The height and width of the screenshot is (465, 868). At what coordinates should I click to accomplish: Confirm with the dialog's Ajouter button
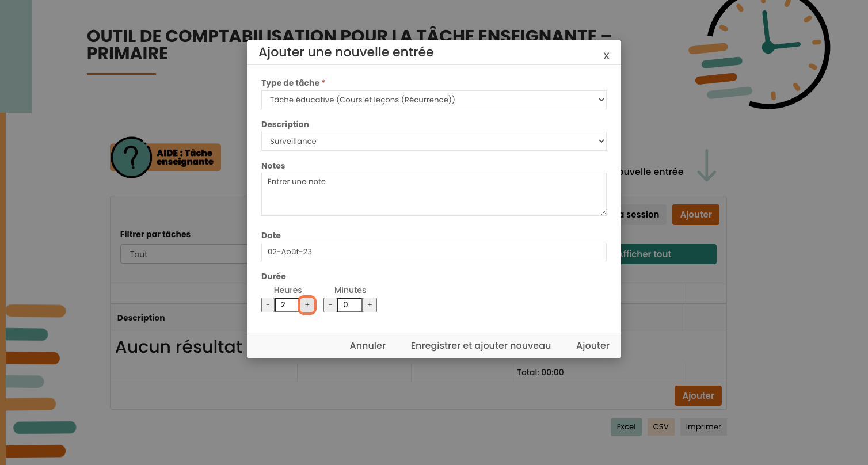pyautogui.click(x=592, y=345)
